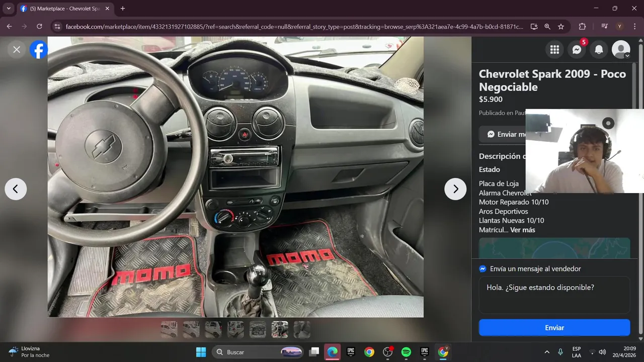Open the zoom control in address bar
The width and height of the screenshot is (644, 362).
tap(547, 27)
